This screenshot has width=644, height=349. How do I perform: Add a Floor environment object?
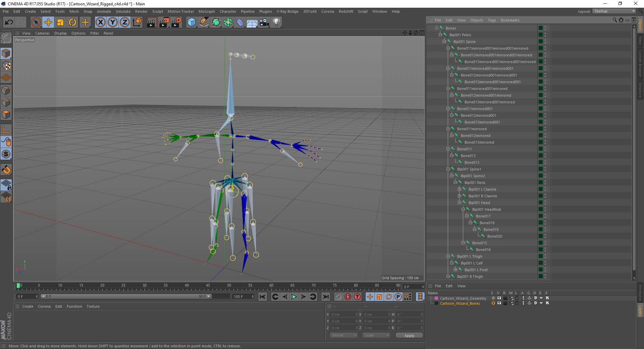tap(252, 22)
